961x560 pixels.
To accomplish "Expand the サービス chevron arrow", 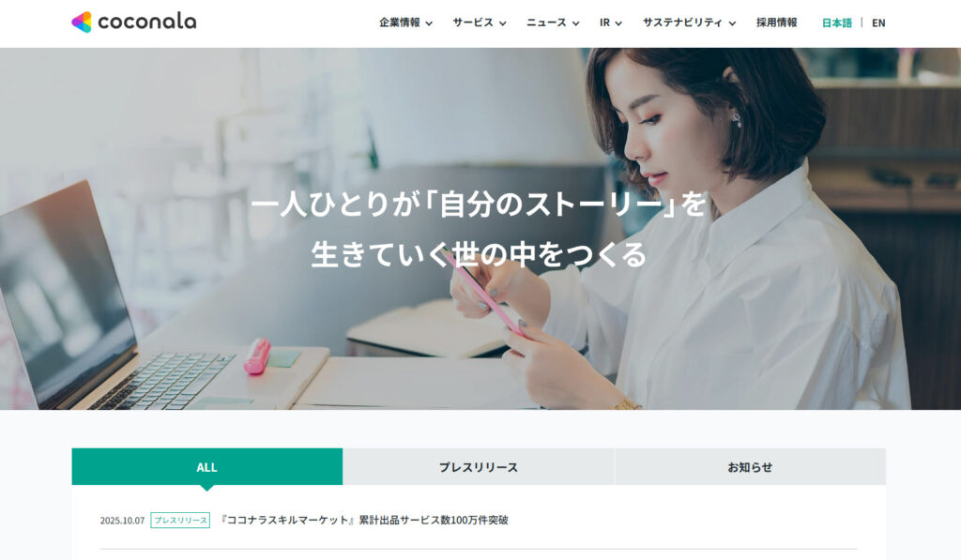I will pyautogui.click(x=503, y=23).
